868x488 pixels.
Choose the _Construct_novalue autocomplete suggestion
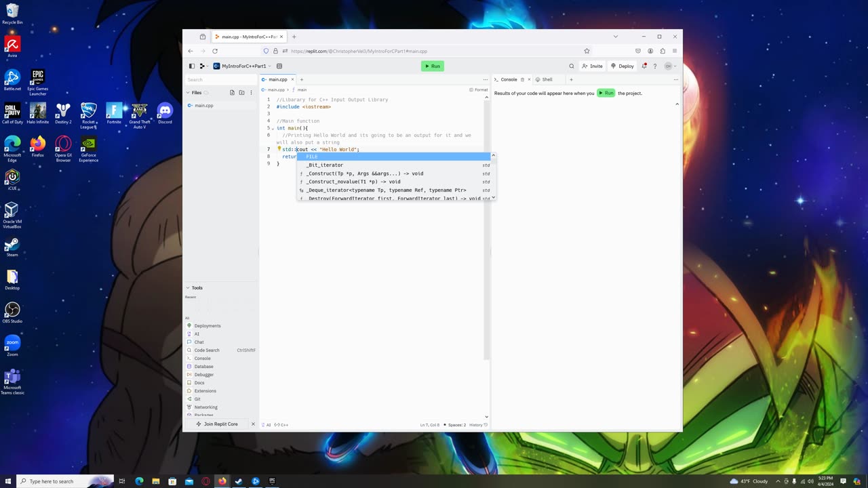pyautogui.click(x=393, y=182)
